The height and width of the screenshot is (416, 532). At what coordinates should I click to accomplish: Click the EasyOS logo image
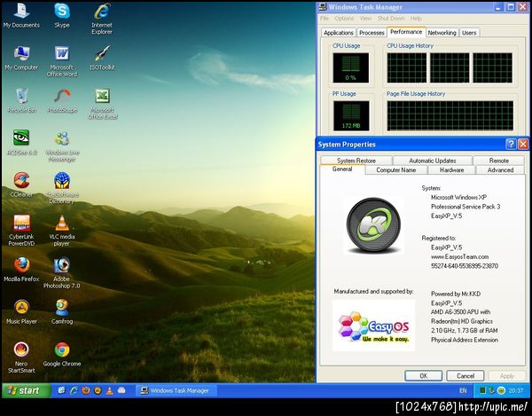pos(373,326)
